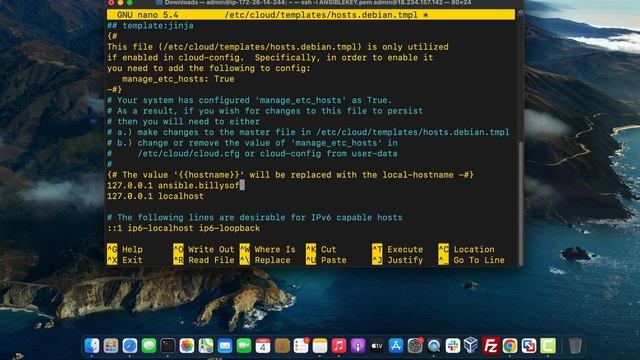Click the '^K Cut' shortcut label
Viewport: 640px width, 360px height.
pyautogui.click(x=321, y=249)
